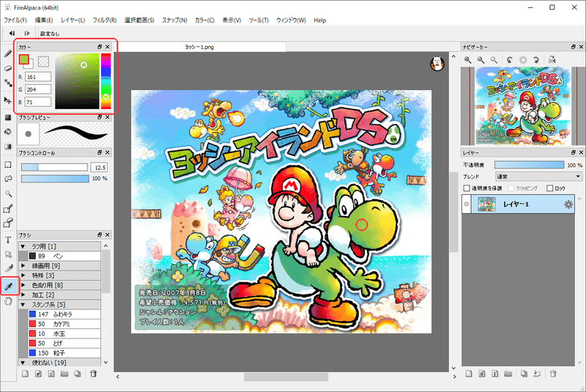Image resolution: width=586 pixels, height=392 pixels.
Task: Open フィルタ(R) menu
Action: [105, 21]
